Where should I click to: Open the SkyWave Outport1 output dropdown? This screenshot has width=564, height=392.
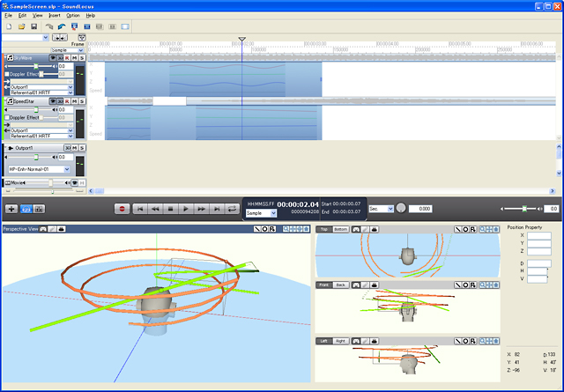(x=41, y=87)
